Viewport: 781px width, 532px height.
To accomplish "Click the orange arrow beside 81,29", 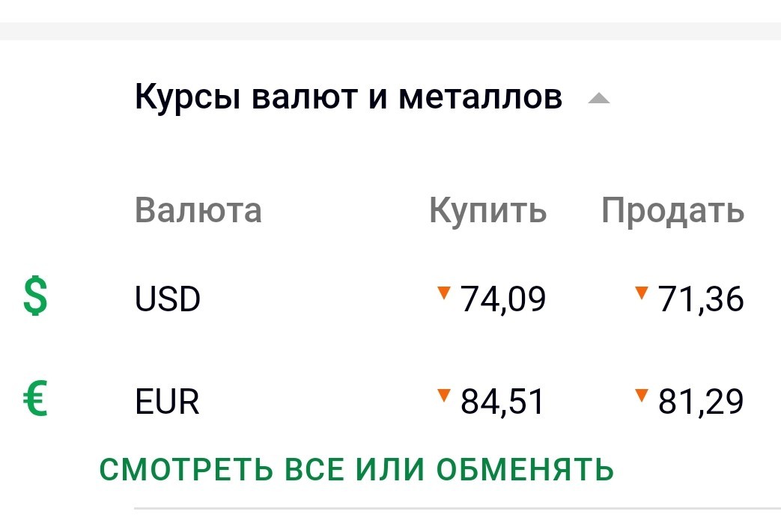I will tap(641, 394).
